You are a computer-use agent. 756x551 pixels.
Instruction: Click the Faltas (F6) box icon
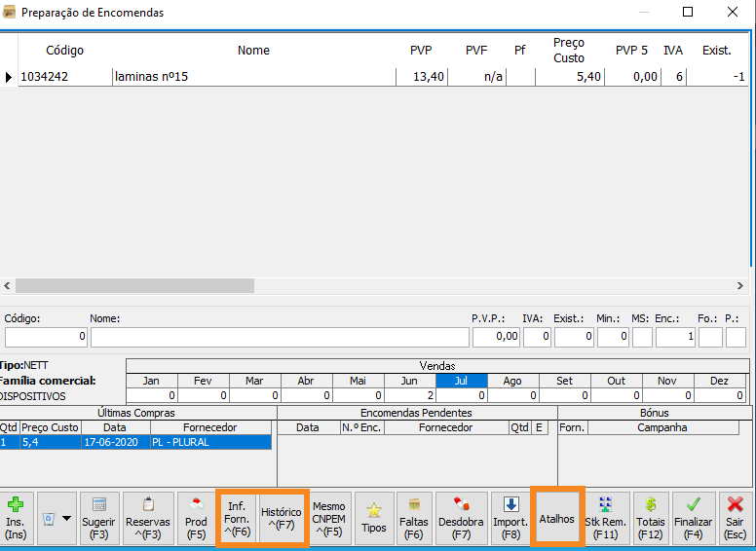point(413,518)
